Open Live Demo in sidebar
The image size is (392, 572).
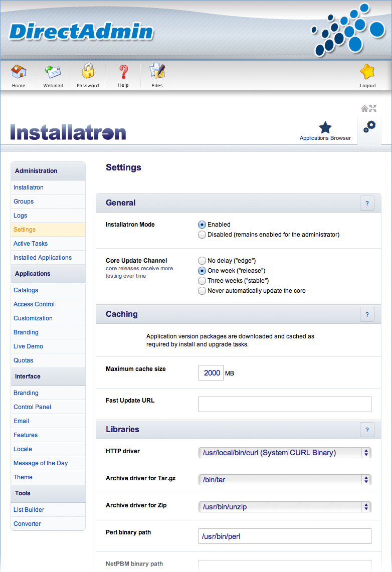tap(48, 346)
